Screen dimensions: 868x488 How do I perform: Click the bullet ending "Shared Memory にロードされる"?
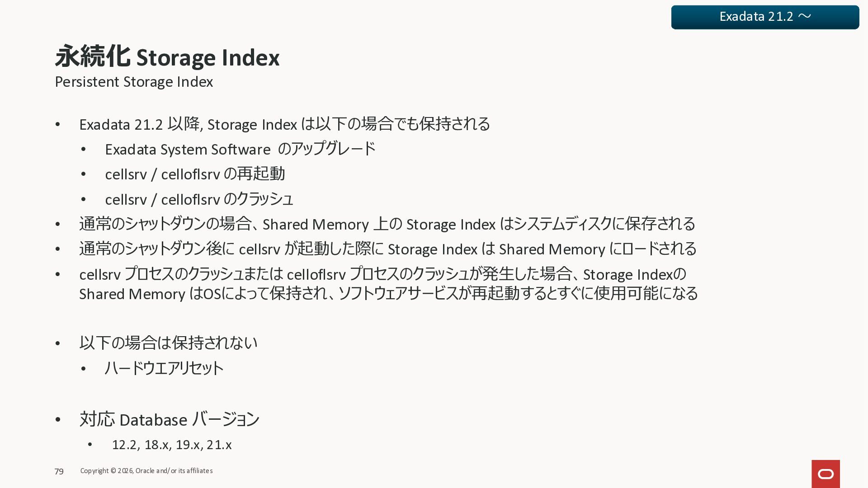[387, 249]
